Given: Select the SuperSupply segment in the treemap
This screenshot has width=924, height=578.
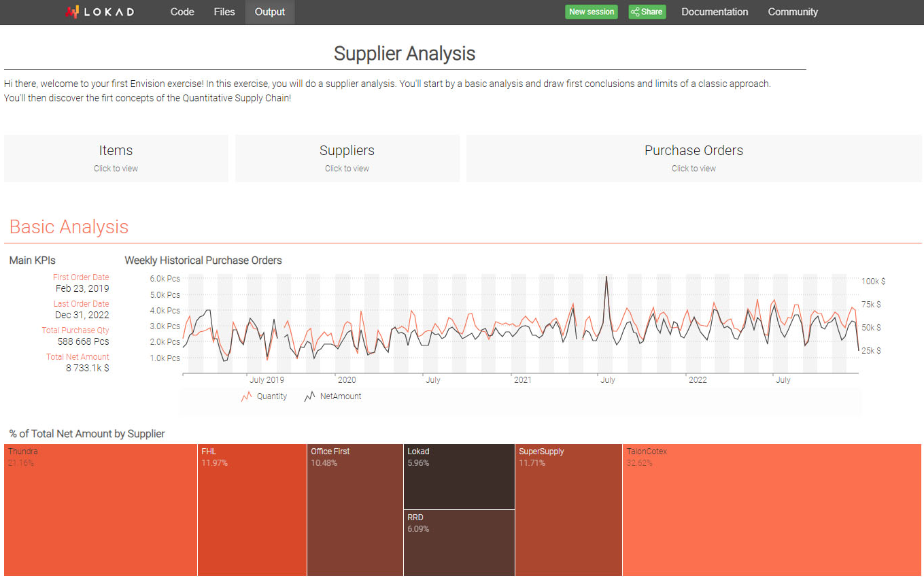Looking at the screenshot, I should [x=568, y=510].
